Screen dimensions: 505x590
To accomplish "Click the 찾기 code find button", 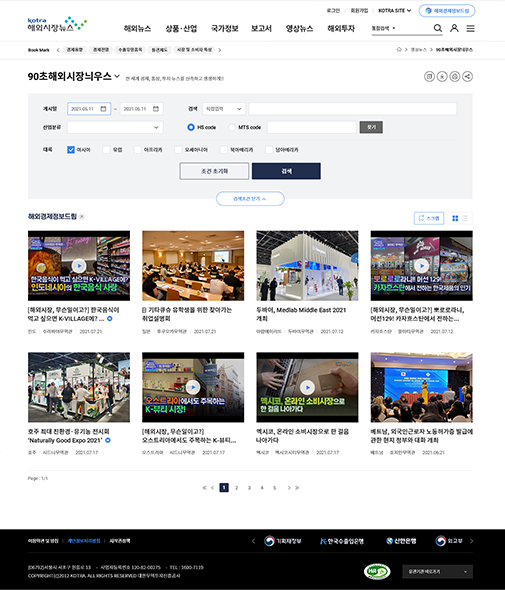I will [x=371, y=127].
